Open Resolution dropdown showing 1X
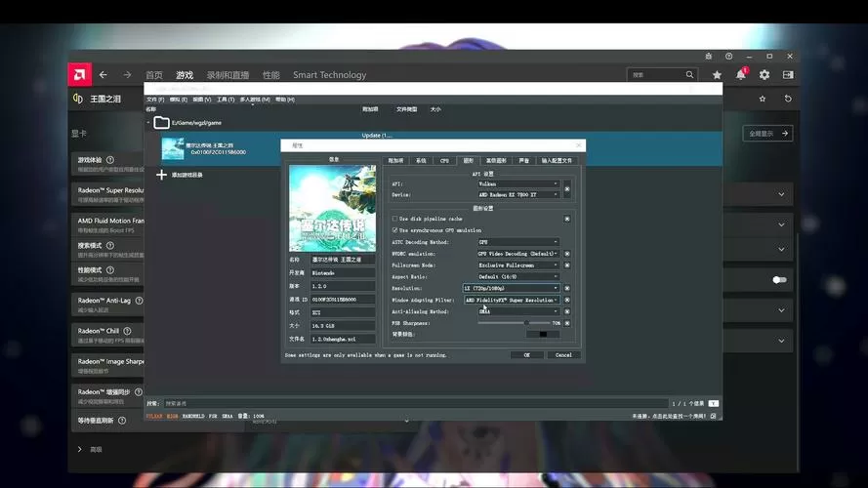This screenshot has height=488, width=868. (511, 288)
